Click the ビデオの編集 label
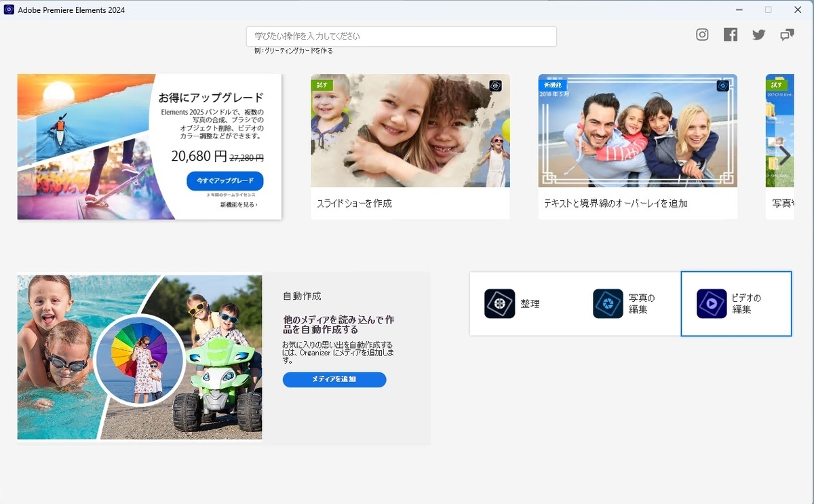The height and width of the screenshot is (504, 814). 746,304
